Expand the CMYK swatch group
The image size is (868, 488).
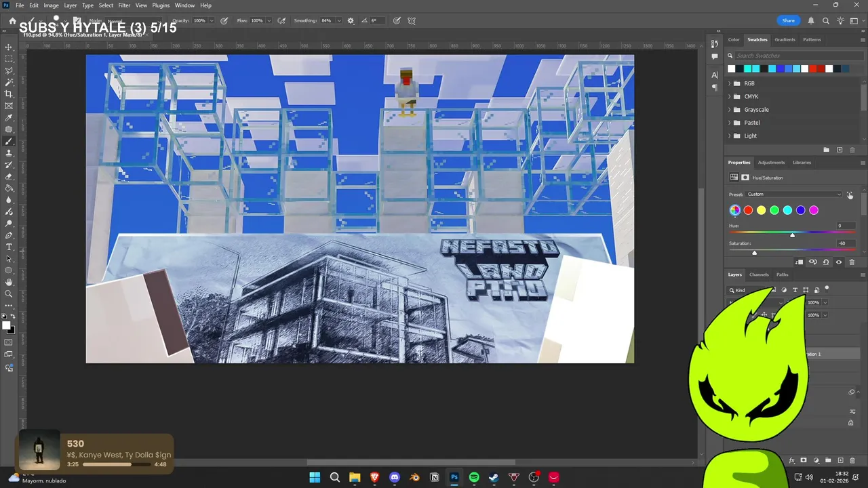click(x=730, y=96)
